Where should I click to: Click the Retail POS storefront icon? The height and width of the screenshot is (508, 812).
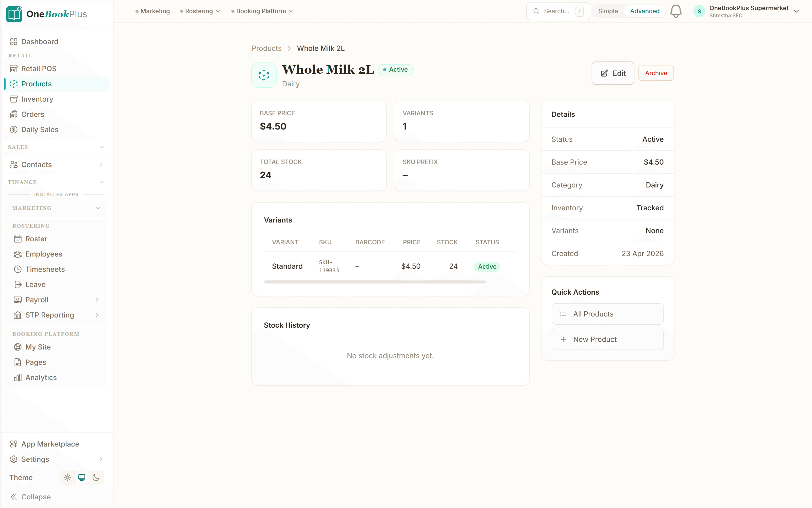coord(13,69)
